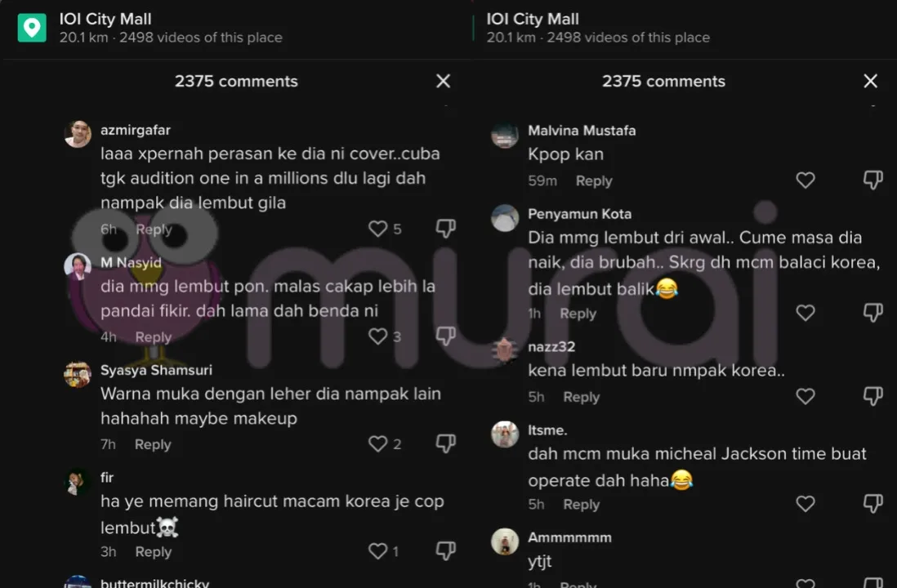Dislike Itsme.'s Michael Jackson comment
The image size is (897, 588).
pos(873,503)
